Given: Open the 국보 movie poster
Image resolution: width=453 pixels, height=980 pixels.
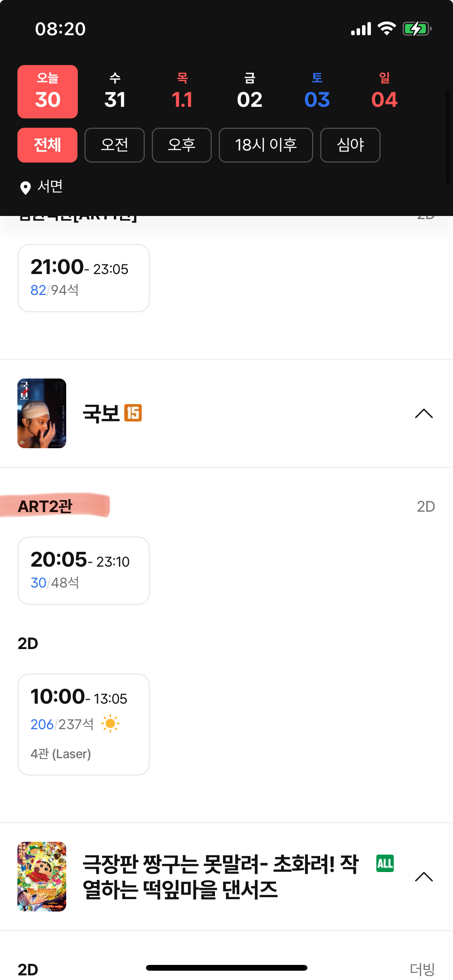Looking at the screenshot, I should point(42,413).
